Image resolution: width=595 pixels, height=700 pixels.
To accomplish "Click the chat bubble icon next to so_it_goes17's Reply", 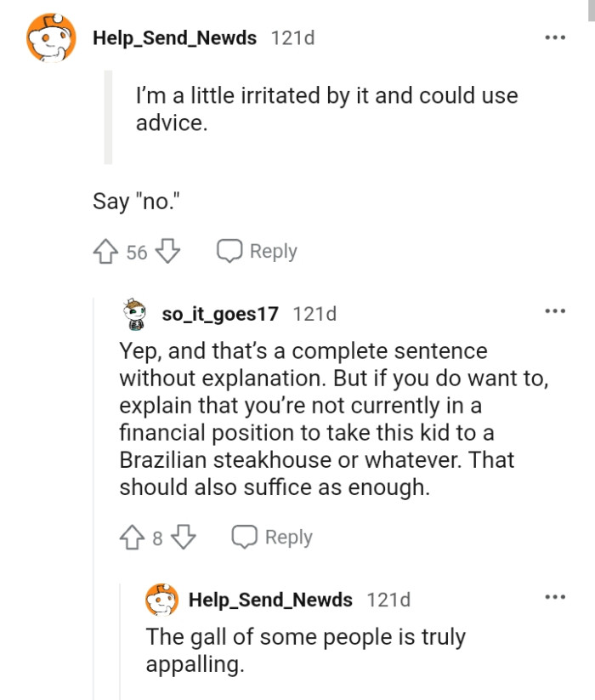I will [x=245, y=537].
